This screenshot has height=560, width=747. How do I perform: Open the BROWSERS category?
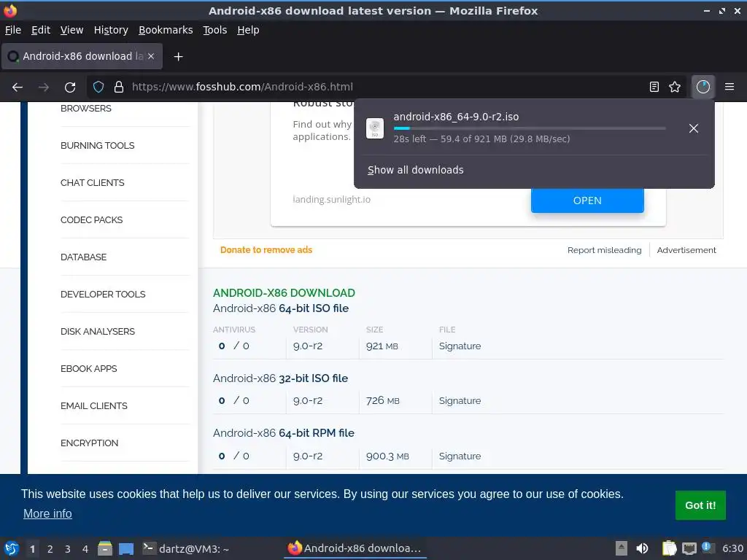coord(86,109)
